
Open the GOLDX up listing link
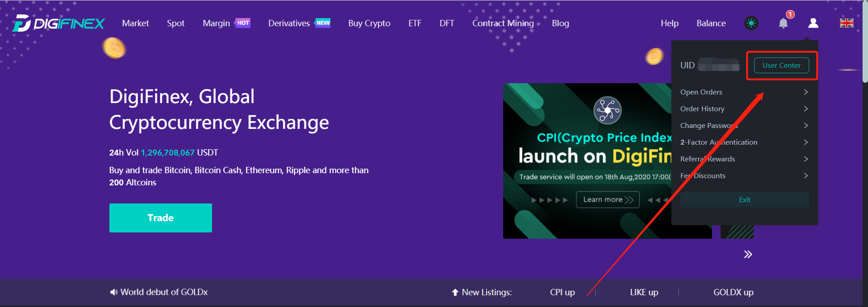click(733, 292)
